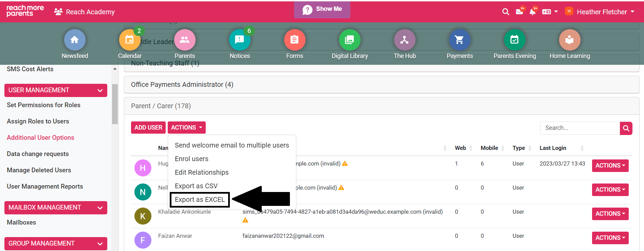Click the ADD USER button
644x251 pixels.
pos(148,128)
